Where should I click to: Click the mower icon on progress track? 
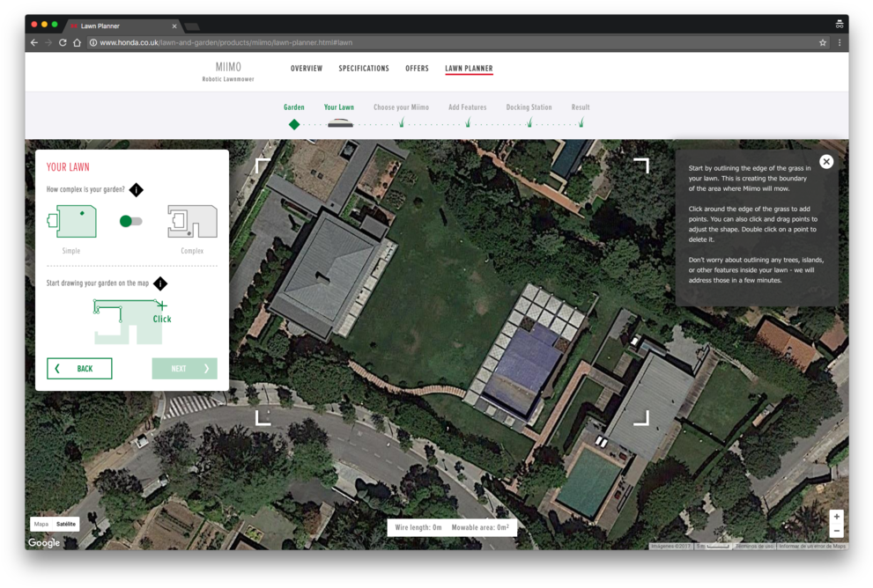point(340,123)
